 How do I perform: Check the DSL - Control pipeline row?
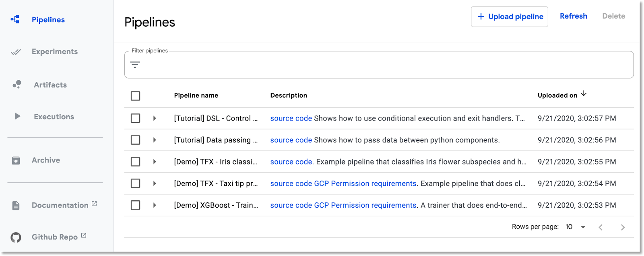(136, 118)
